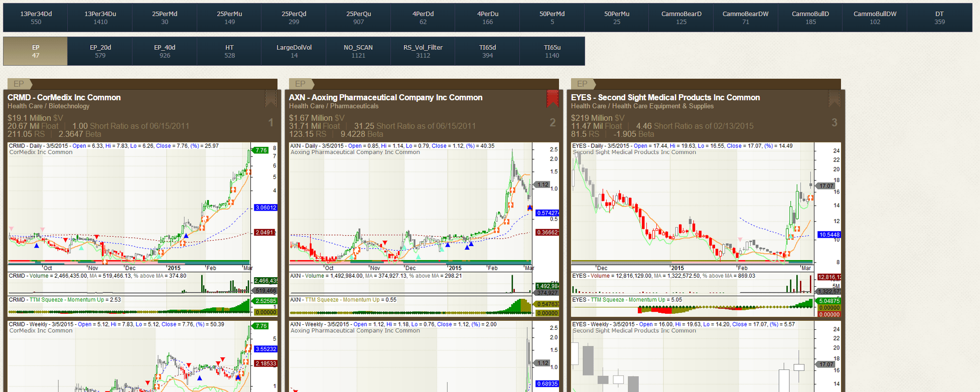The image size is (980, 392).
Task: Click CRMD's 'Health Care / Biotechnology' sector text
Action: [48, 106]
